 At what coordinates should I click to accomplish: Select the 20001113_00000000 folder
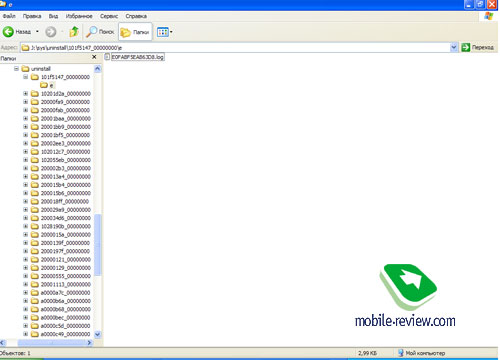coord(65,284)
